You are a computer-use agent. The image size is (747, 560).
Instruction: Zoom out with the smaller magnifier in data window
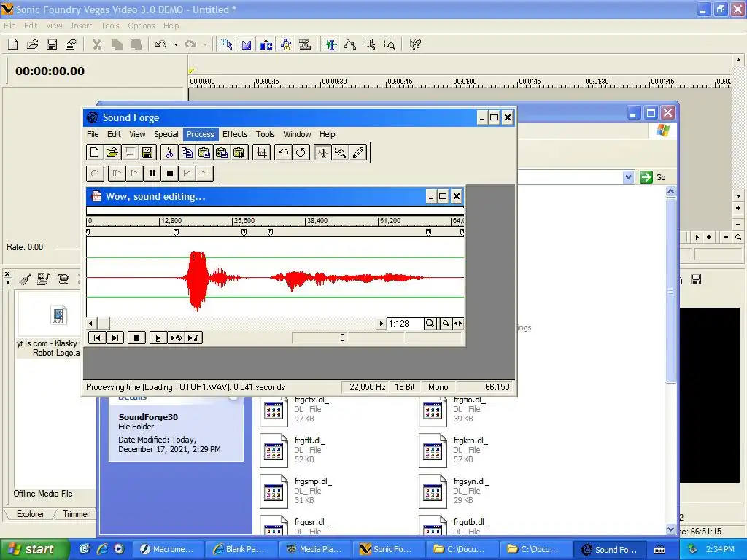pos(446,323)
